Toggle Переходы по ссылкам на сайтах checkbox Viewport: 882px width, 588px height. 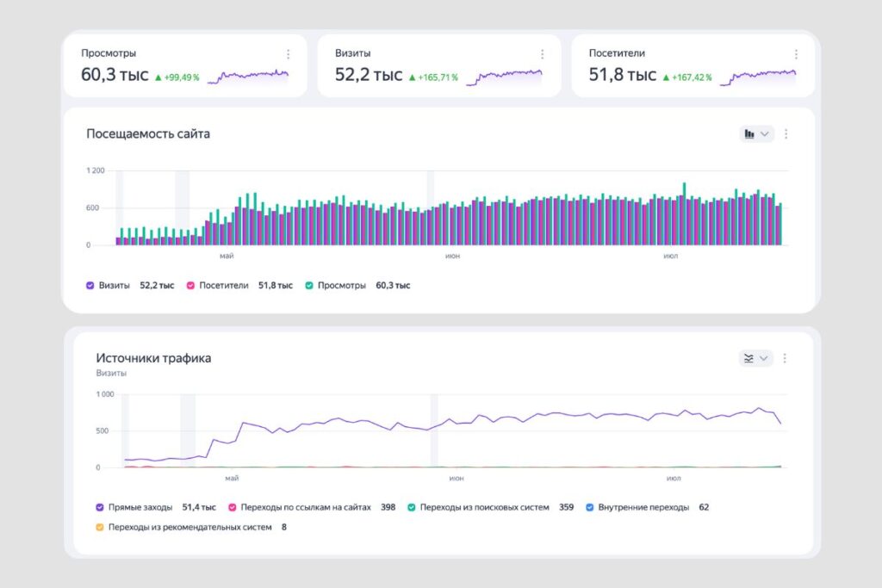232,507
